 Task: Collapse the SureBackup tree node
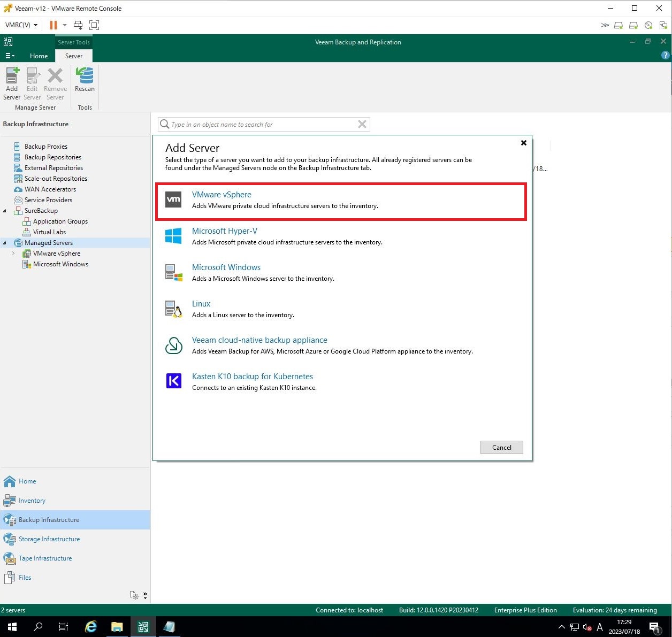[x=5, y=211]
